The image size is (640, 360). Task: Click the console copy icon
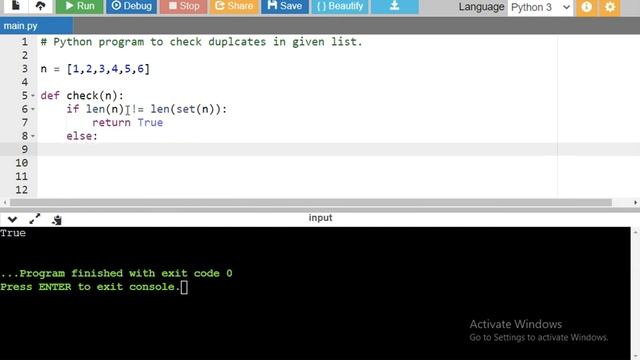pyautogui.click(x=57, y=220)
